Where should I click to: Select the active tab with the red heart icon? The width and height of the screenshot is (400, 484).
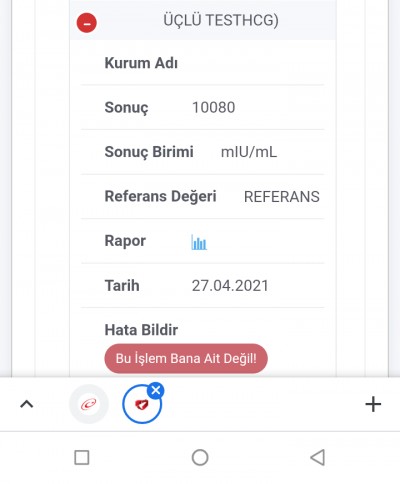tap(142, 404)
